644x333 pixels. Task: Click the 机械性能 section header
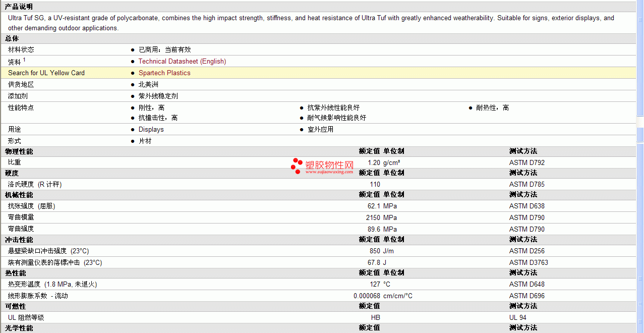coord(19,195)
